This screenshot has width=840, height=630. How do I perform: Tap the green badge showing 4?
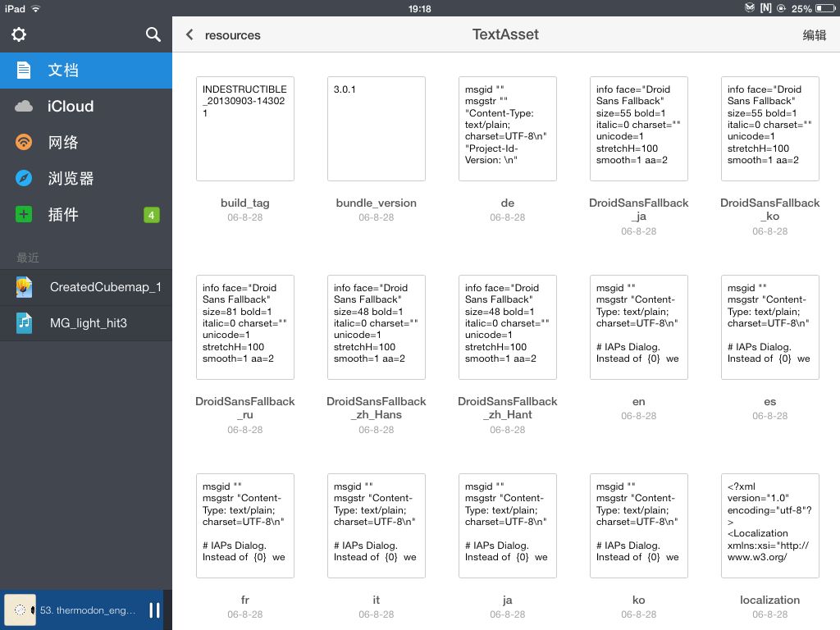152,215
